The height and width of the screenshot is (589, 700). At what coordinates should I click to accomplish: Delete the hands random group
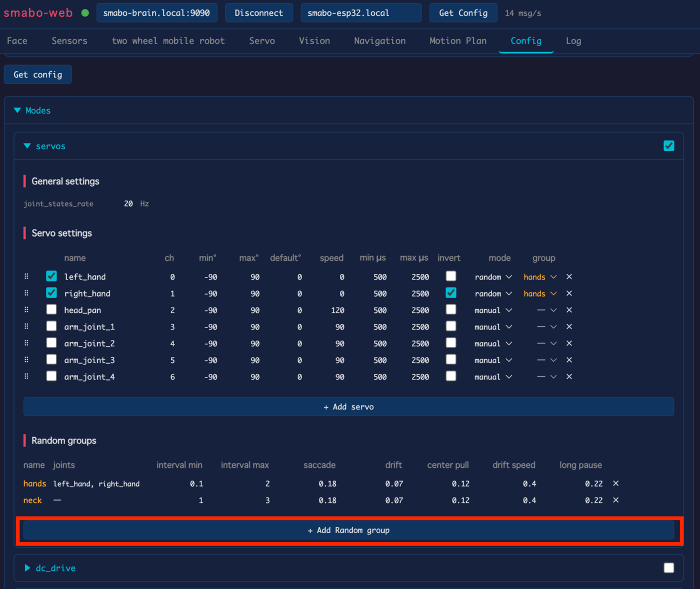click(x=616, y=483)
